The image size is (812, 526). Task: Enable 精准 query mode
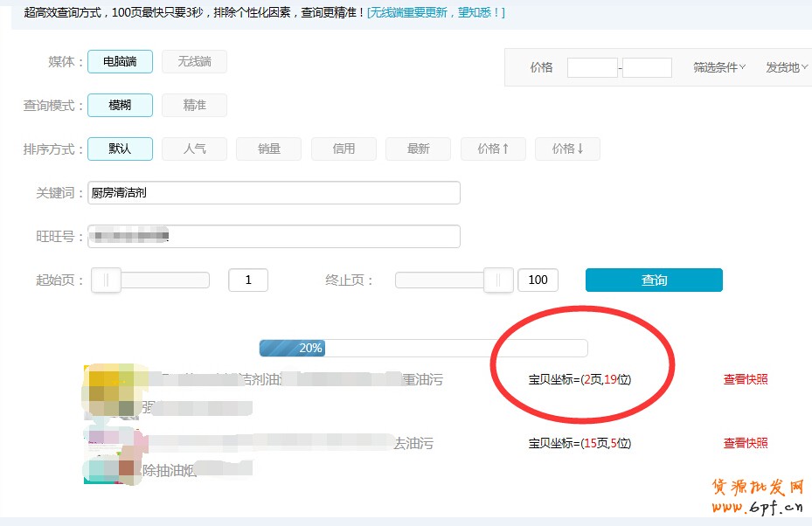[x=194, y=105]
